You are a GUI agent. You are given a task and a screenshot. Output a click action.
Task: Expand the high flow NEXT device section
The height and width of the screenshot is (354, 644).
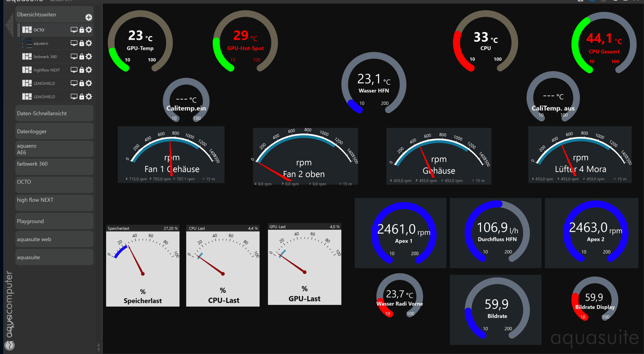(54, 203)
